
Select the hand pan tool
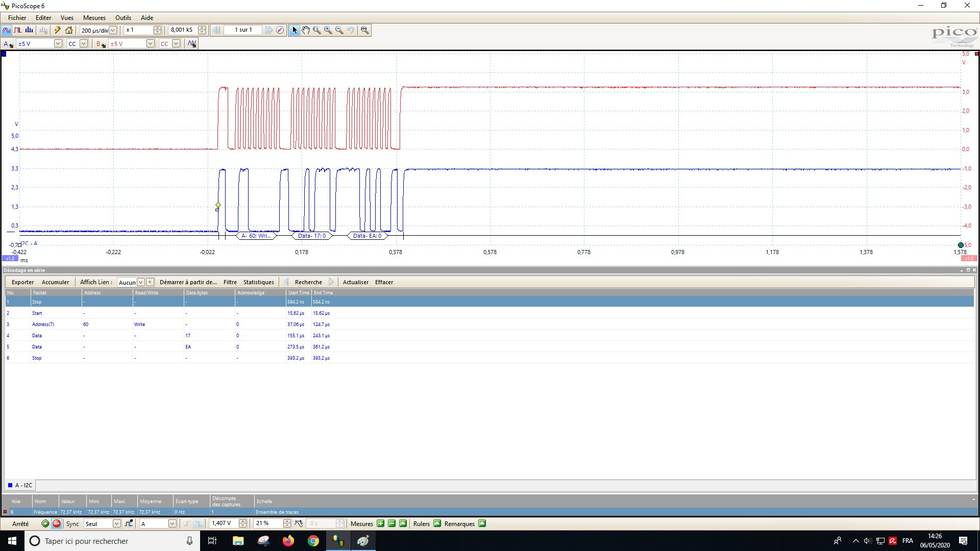point(305,30)
